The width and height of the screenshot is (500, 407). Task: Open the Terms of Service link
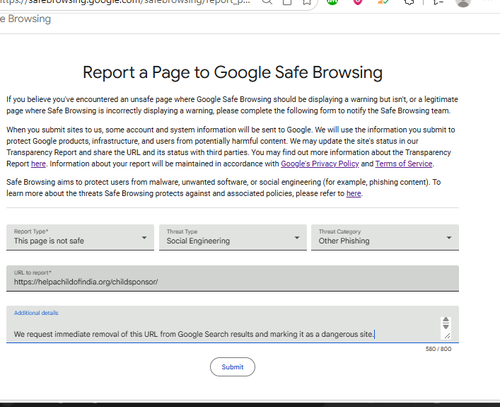click(x=404, y=164)
